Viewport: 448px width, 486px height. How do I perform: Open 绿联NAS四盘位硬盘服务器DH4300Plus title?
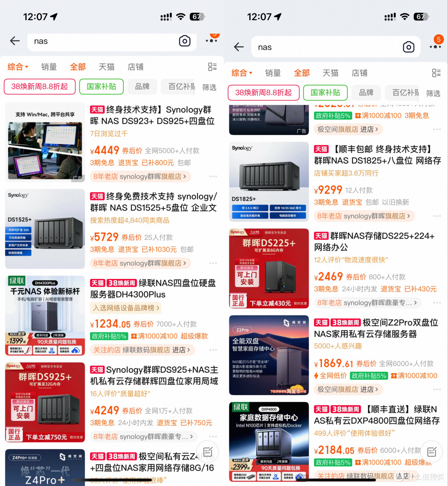tap(154, 288)
